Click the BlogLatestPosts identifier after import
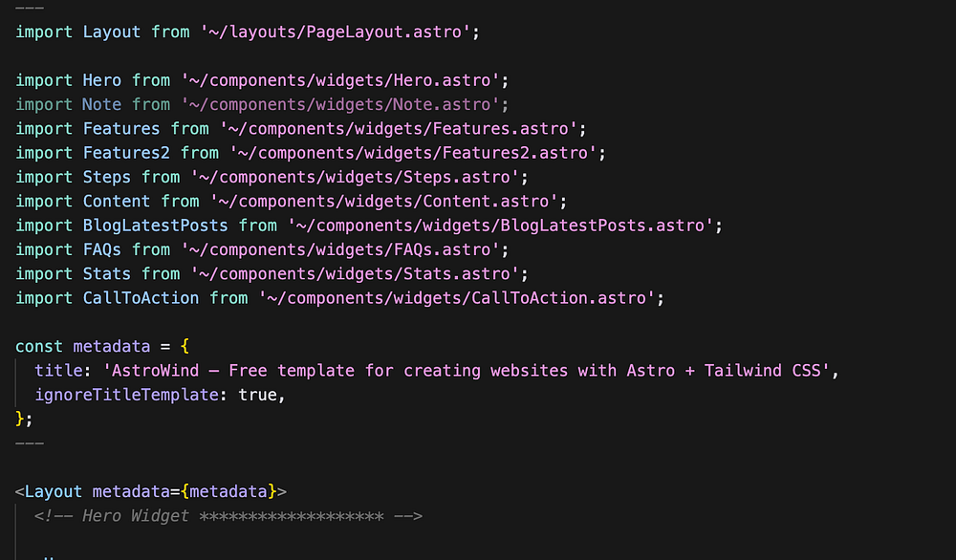The image size is (956, 560). click(155, 226)
